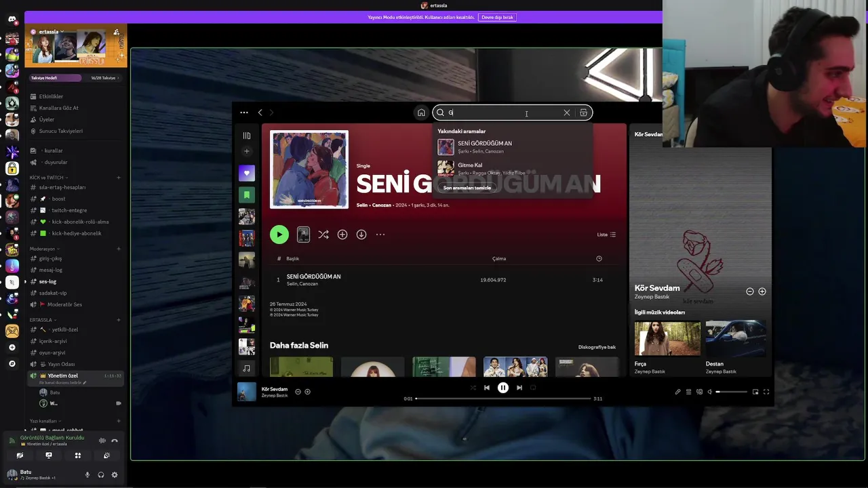Viewport: 868px width, 488px height.
Task: Toggle Discord headphone deafen
Action: pos(101,474)
